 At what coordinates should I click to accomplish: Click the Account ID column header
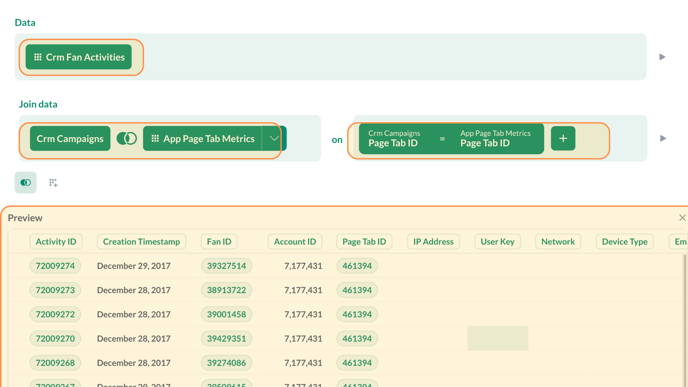[295, 242]
